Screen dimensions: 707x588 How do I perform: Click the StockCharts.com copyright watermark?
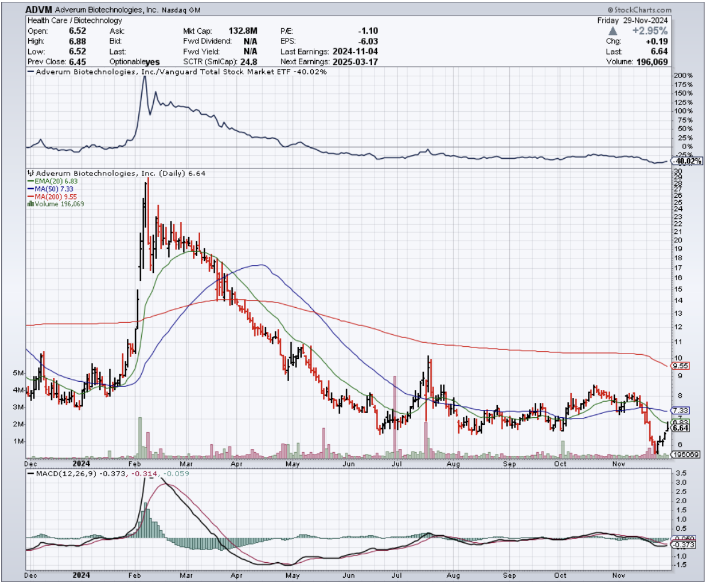(x=640, y=10)
